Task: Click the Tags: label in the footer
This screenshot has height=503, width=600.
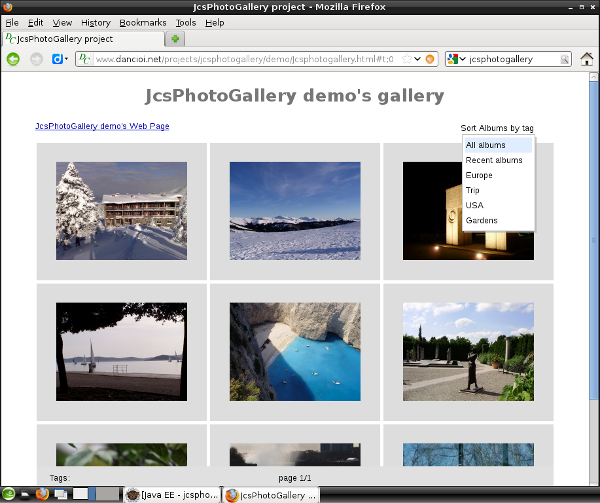Action: point(60,478)
